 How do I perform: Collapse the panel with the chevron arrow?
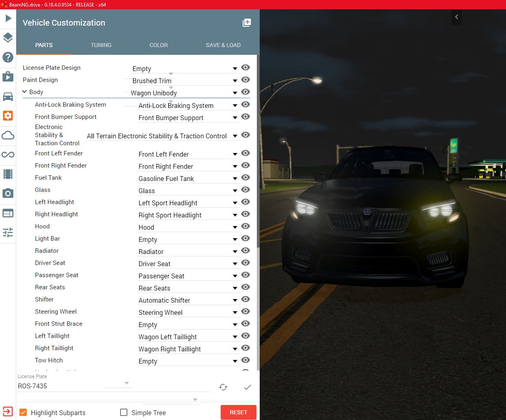(457, 17)
